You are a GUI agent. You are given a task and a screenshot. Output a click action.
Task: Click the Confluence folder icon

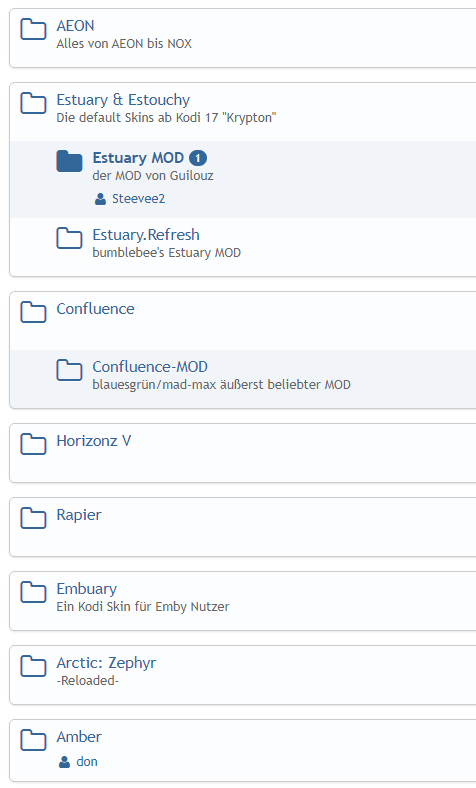tap(33, 312)
